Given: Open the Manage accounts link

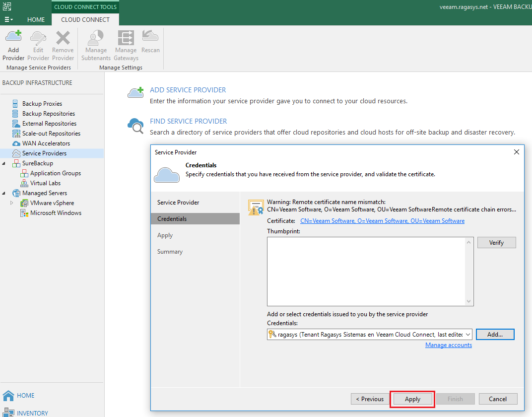Looking at the screenshot, I should click(x=448, y=345).
